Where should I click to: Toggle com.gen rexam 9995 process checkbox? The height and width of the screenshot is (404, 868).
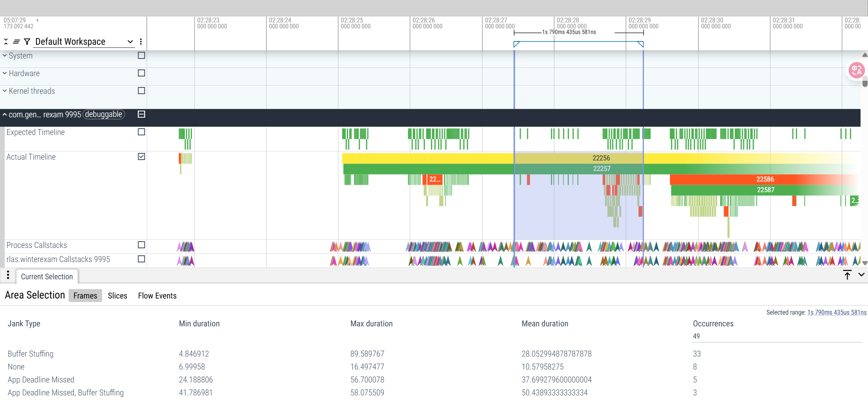(142, 114)
